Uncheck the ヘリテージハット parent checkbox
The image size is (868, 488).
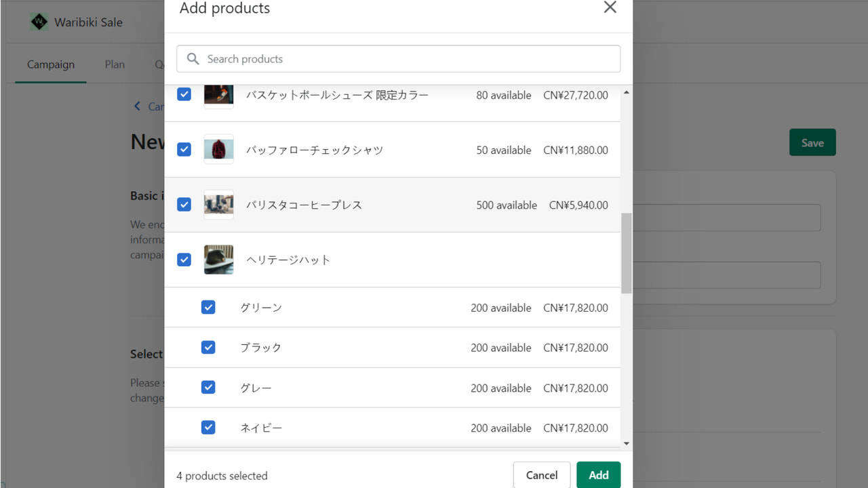[184, 260]
